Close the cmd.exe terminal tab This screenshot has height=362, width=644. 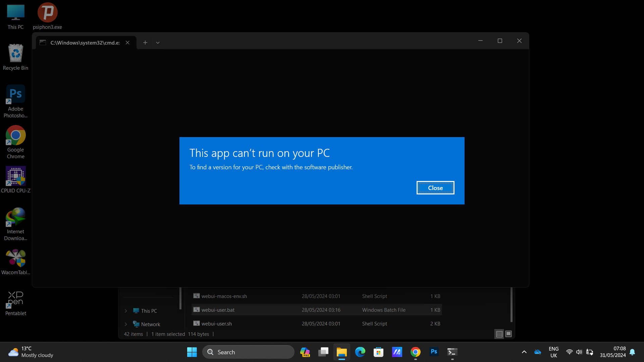(x=127, y=43)
